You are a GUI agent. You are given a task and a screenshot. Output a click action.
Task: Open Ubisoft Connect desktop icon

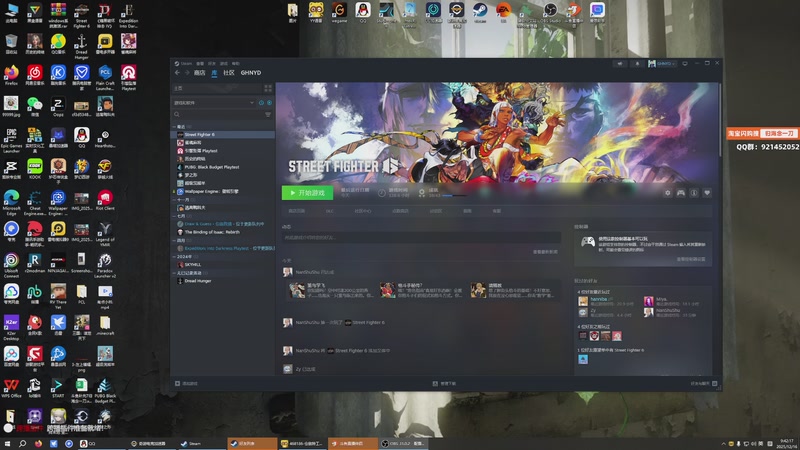[11, 265]
